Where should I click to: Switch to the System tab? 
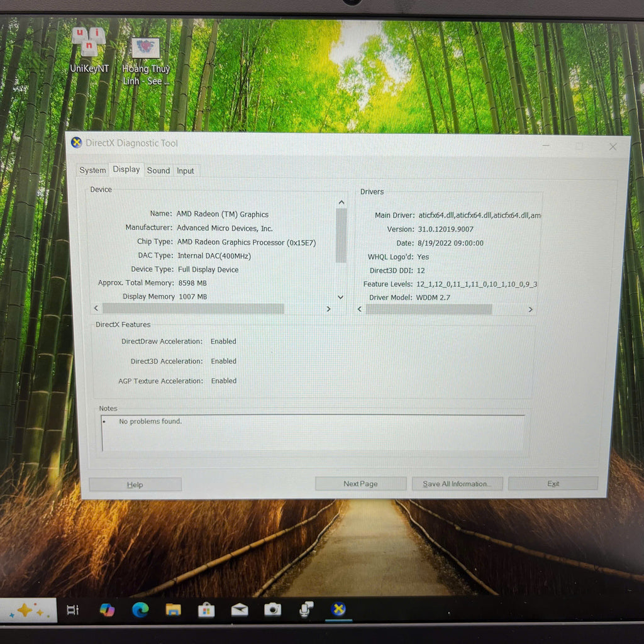[92, 170]
